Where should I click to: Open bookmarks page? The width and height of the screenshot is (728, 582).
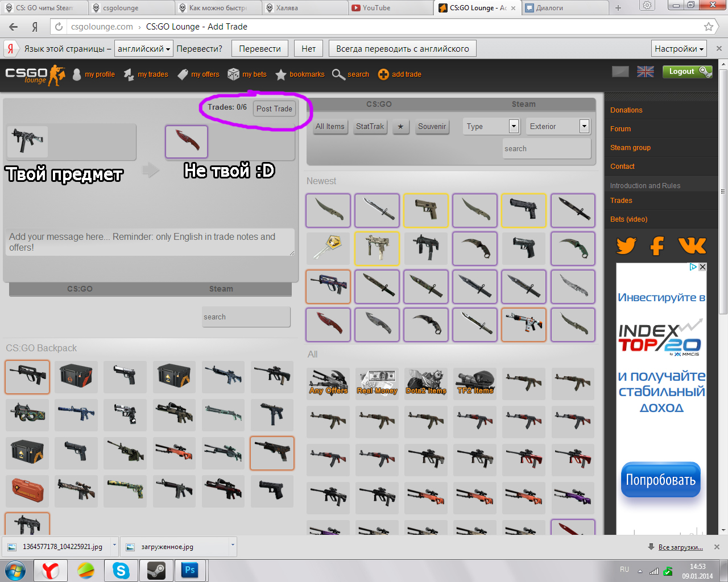point(307,74)
